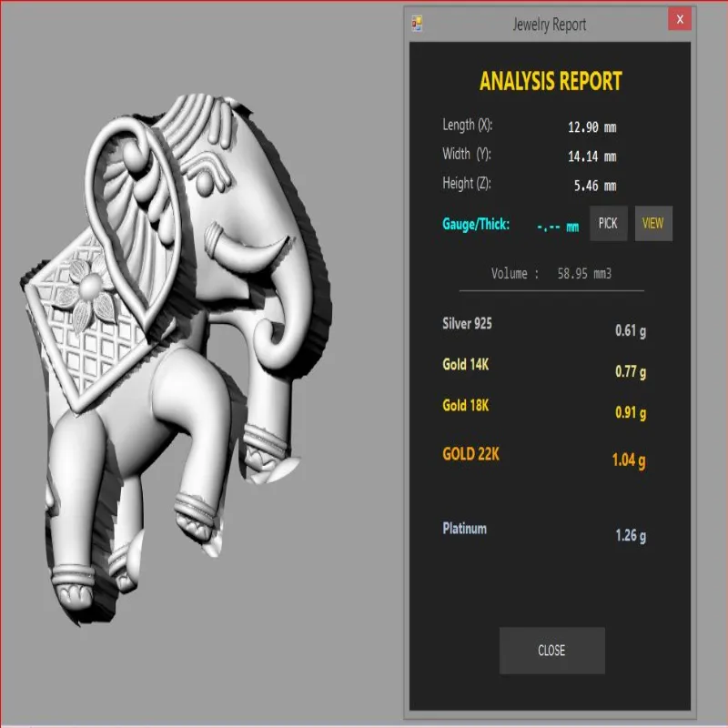Image resolution: width=728 pixels, height=728 pixels.
Task: Click the 1.26 g platinum weight
Action: 631,536
